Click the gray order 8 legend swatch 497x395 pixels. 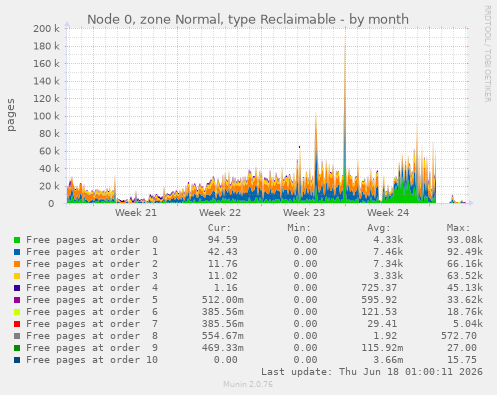click(x=17, y=336)
